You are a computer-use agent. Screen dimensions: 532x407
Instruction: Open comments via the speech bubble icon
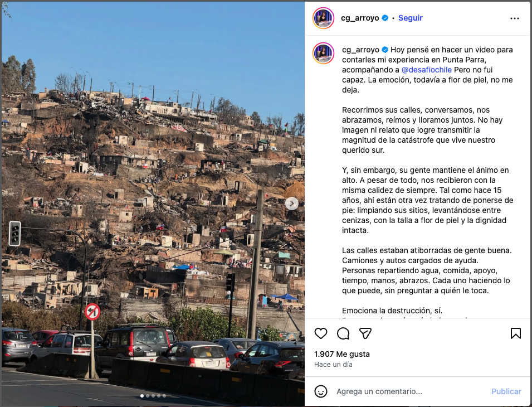[343, 333]
